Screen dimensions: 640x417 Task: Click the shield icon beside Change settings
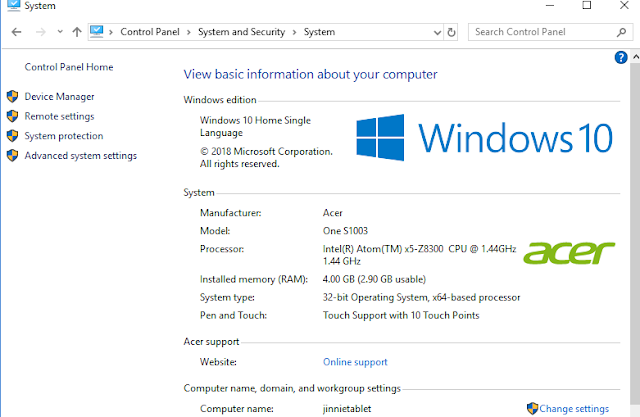pyautogui.click(x=532, y=408)
